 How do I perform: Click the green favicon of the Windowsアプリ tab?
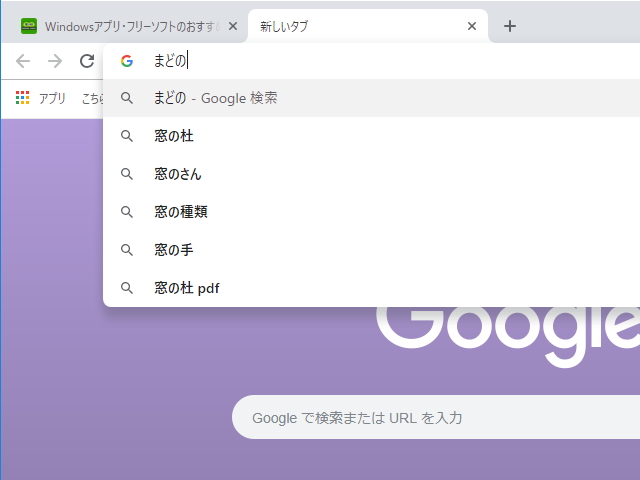29,26
